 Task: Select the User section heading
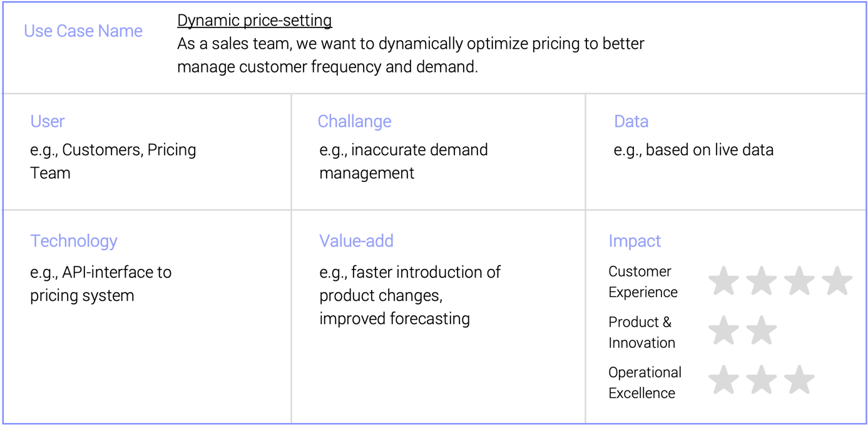point(48,121)
